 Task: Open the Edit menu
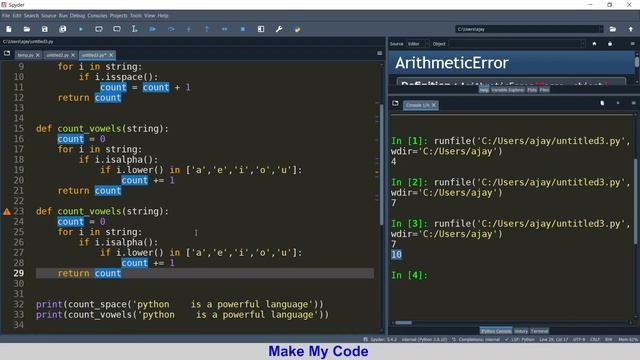[x=17, y=16]
